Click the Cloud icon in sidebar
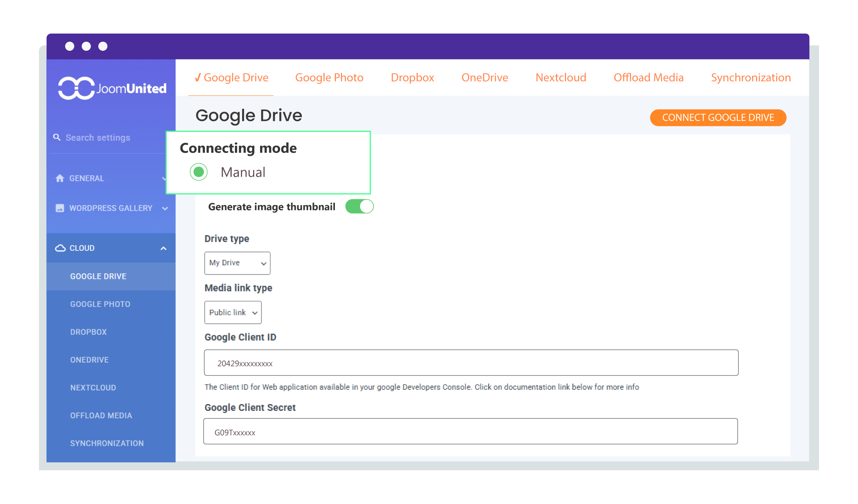The image size is (858, 504). [60, 248]
